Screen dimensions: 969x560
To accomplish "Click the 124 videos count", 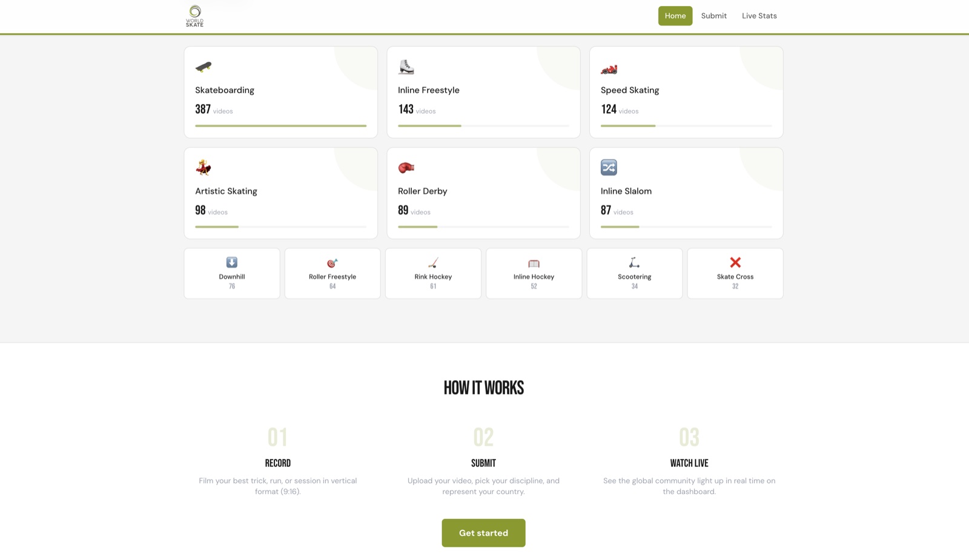I will coord(620,110).
